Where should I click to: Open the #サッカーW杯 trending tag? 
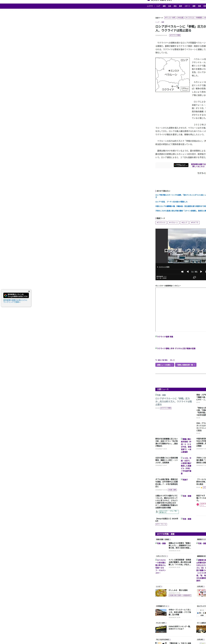point(170,18)
